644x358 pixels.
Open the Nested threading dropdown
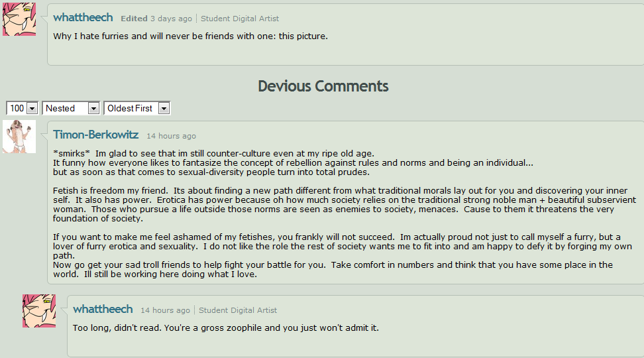pyautogui.click(x=71, y=108)
